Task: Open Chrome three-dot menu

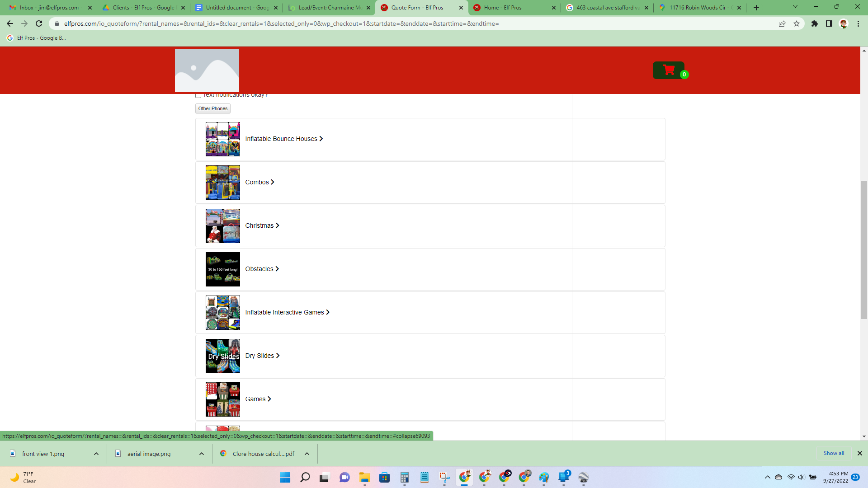Action: [858, 23]
